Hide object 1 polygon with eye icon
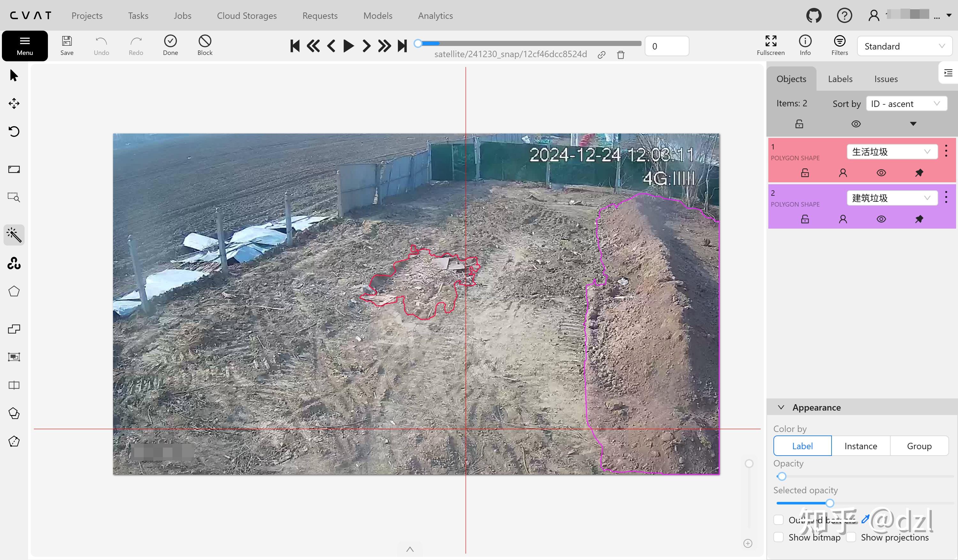Image resolution: width=958 pixels, height=560 pixels. pos(881,173)
